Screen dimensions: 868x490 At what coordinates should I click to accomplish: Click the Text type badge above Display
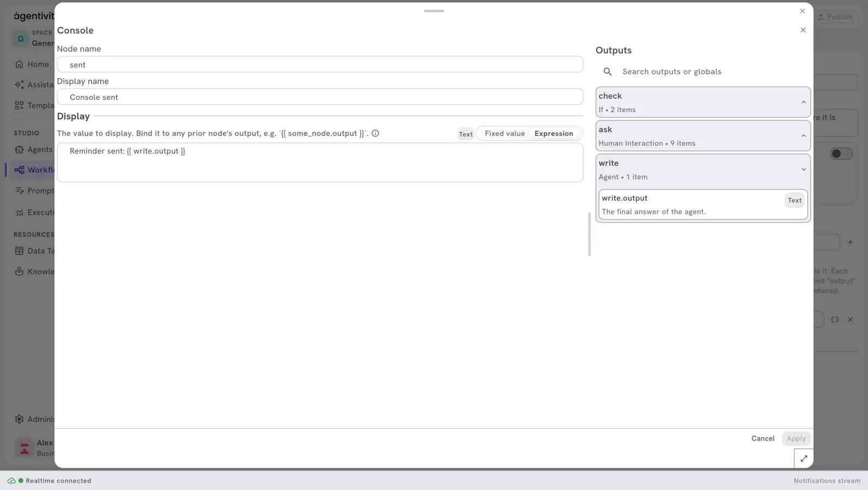[465, 134]
